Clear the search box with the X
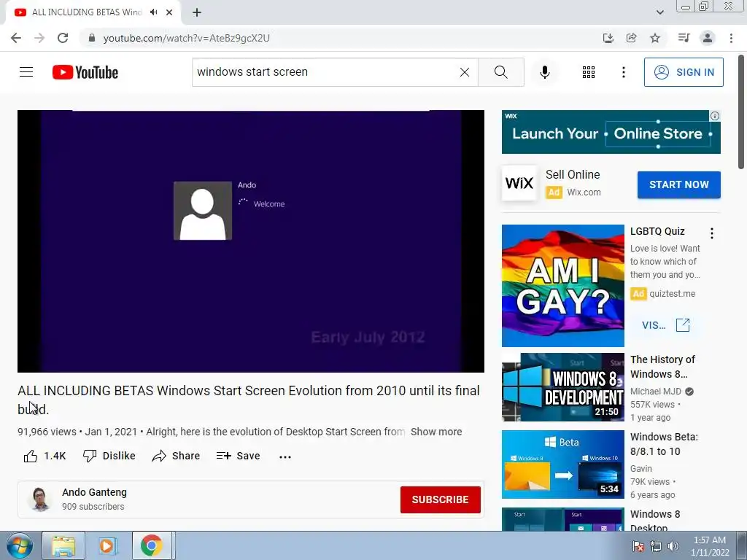Viewport: 747px width, 560px height. tap(465, 72)
